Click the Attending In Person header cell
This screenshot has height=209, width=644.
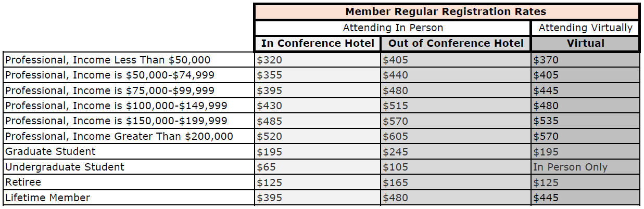click(393, 28)
